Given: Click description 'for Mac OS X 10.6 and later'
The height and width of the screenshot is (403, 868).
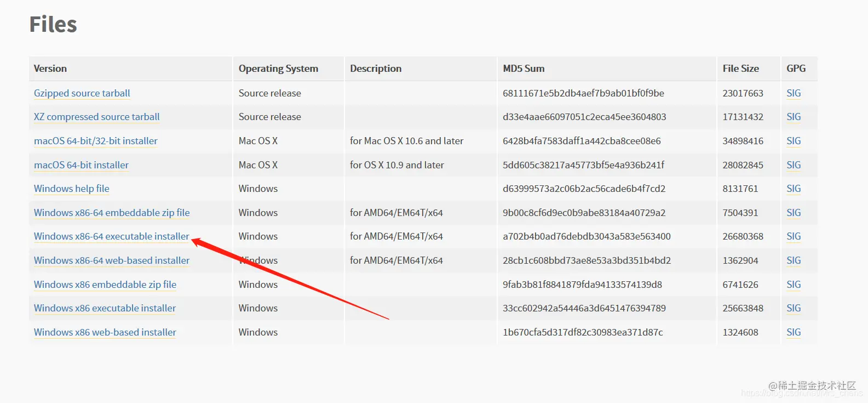Looking at the screenshot, I should pyautogui.click(x=406, y=141).
